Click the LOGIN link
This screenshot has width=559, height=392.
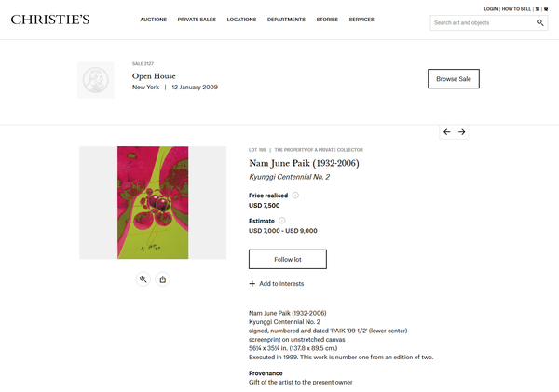pos(491,8)
